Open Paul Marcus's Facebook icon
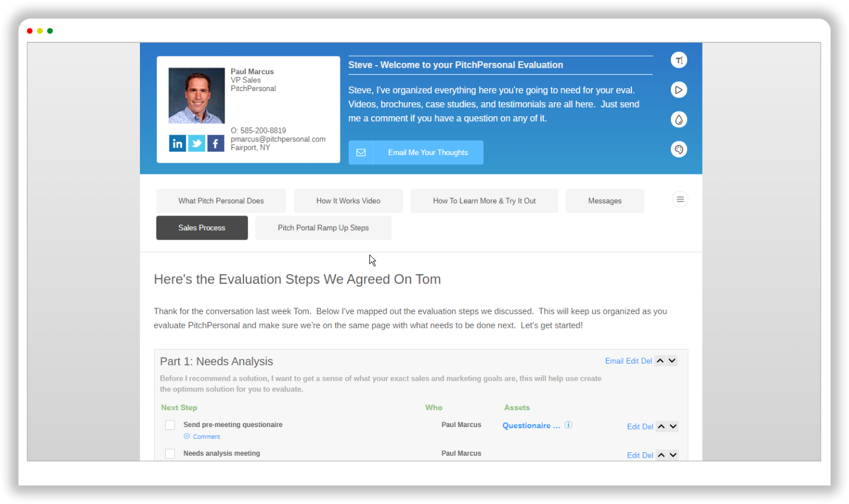Screen dimensions: 849x504 tap(215, 143)
